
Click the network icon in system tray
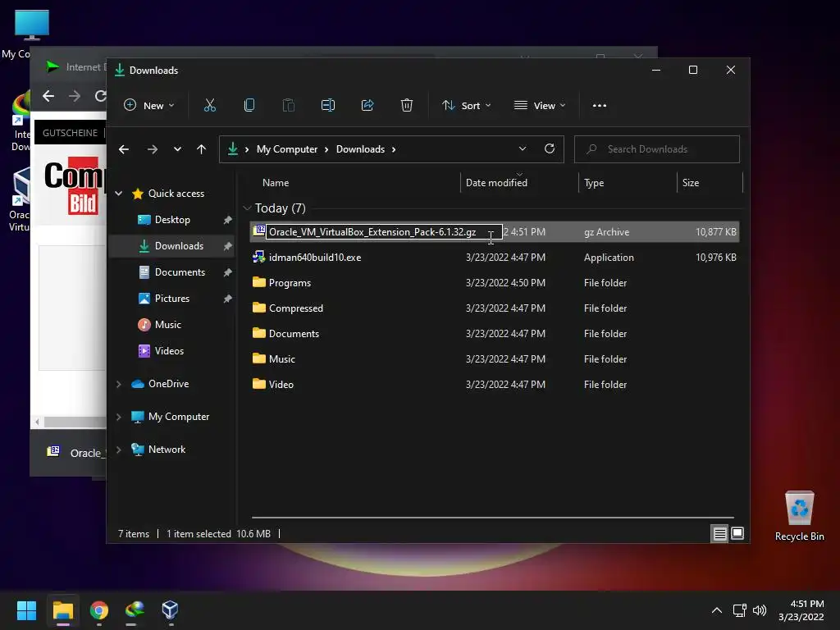tap(740, 610)
